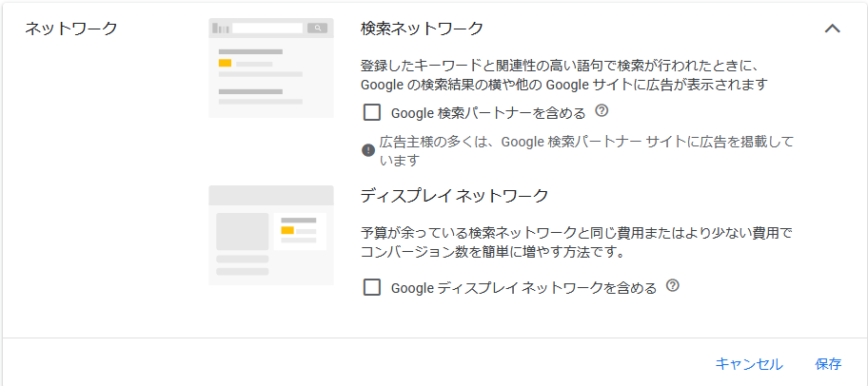Open help icon beside ディスプレイ ネットワークを含める
The height and width of the screenshot is (386, 868).
click(x=673, y=285)
